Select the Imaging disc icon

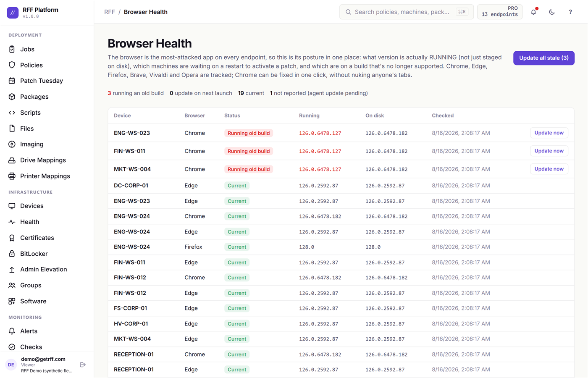point(12,144)
